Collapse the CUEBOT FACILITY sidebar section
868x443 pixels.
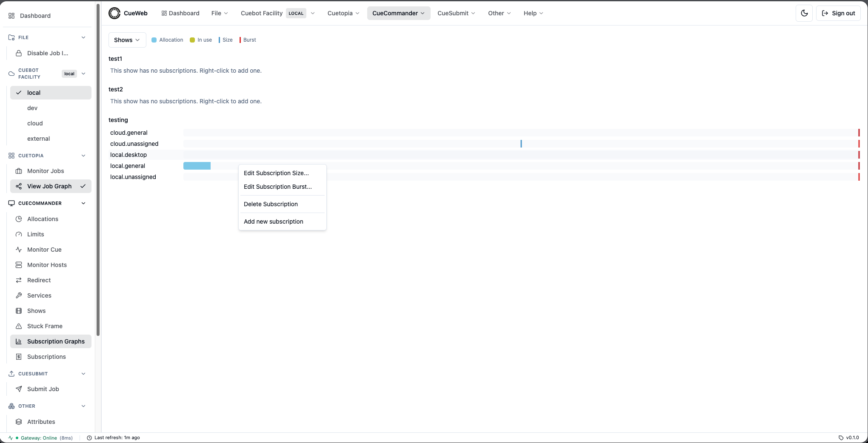click(83, 74)
